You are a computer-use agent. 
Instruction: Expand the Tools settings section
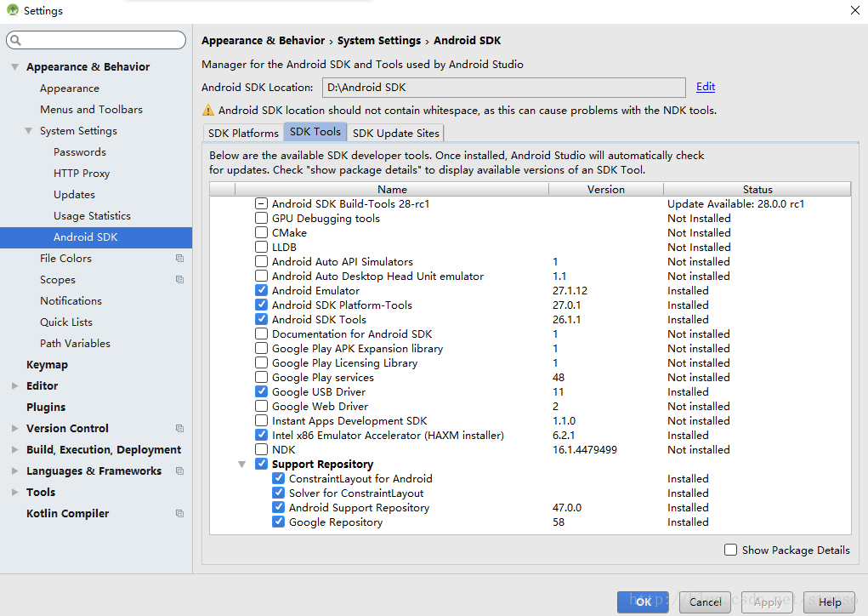click(15, 492)
